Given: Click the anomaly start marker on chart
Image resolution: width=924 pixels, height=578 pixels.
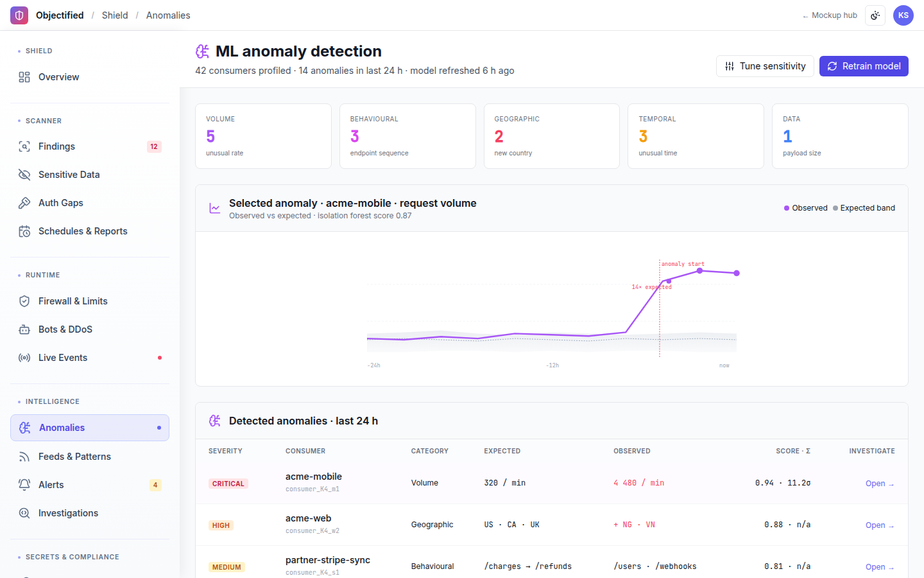Looking at the screenshot, I should tap(683, 264).
